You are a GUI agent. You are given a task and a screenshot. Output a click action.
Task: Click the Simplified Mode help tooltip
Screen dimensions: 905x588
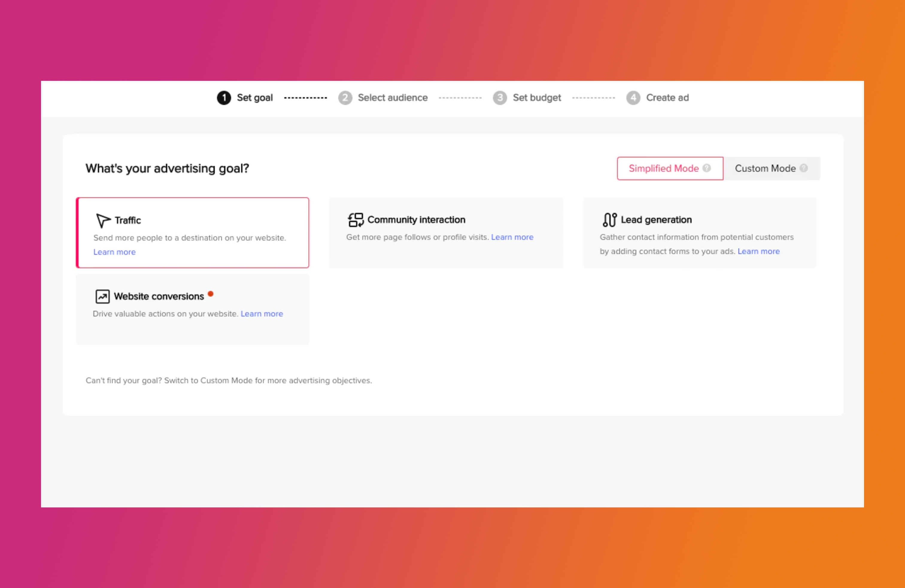tap(707, 168)
